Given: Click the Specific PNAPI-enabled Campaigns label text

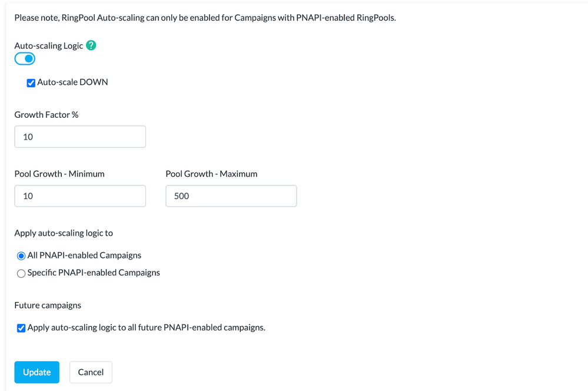Looking at the screenshot, I should pos(94,273).
